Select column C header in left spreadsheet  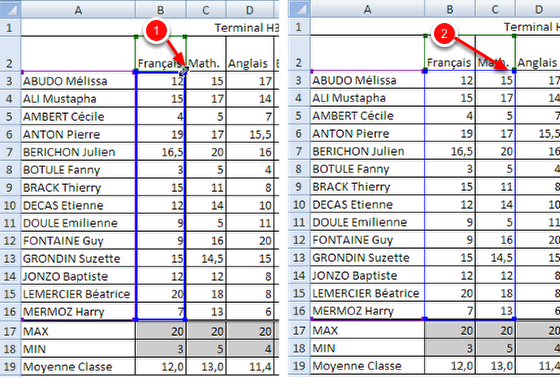tap(206, 10)
